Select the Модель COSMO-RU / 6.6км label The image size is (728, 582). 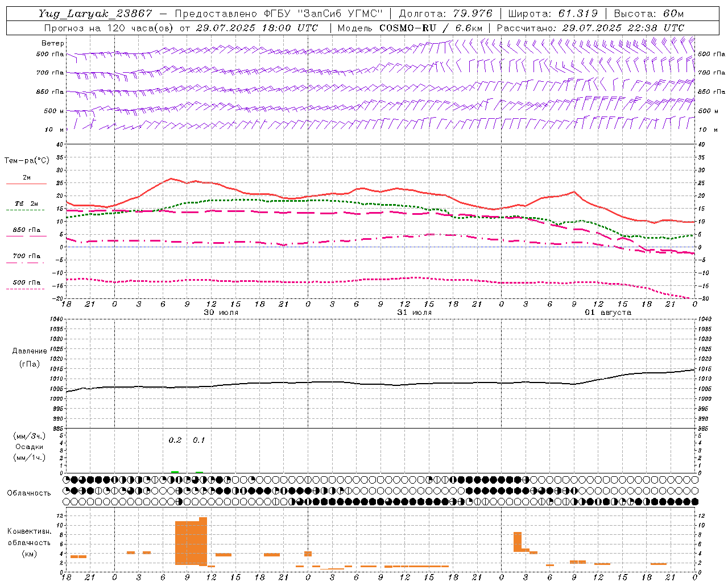click(409, 28)
